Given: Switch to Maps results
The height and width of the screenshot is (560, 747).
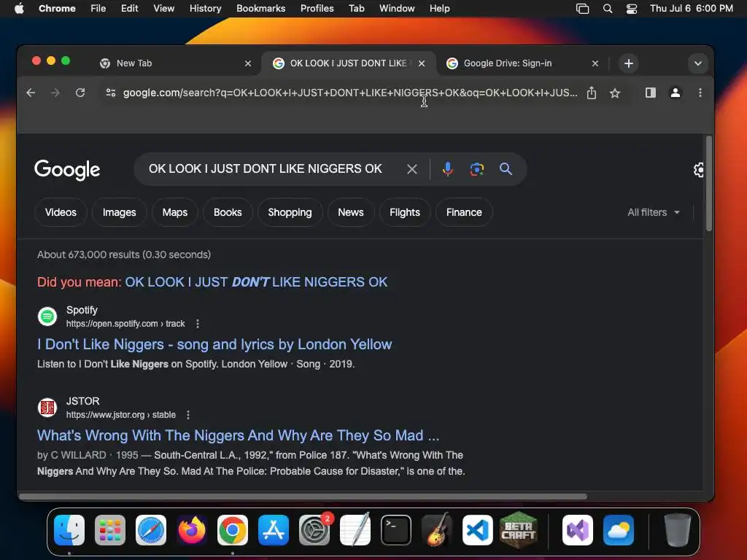Looking at the screenshot, I should click(x=175, y=212).
